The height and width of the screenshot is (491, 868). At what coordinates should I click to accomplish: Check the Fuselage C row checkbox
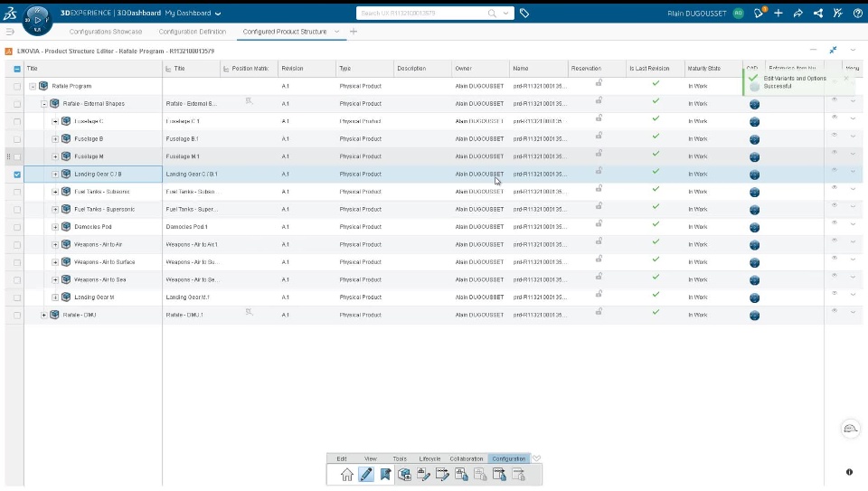coord(17,121)
